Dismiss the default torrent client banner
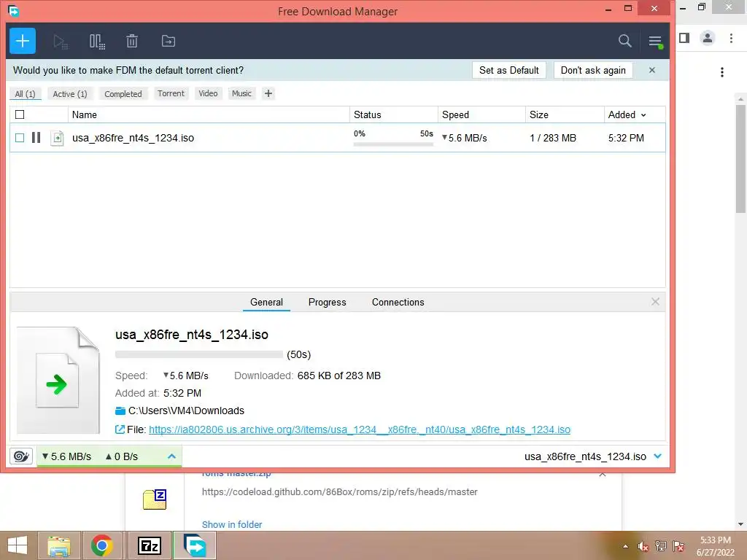 [651, 70]
